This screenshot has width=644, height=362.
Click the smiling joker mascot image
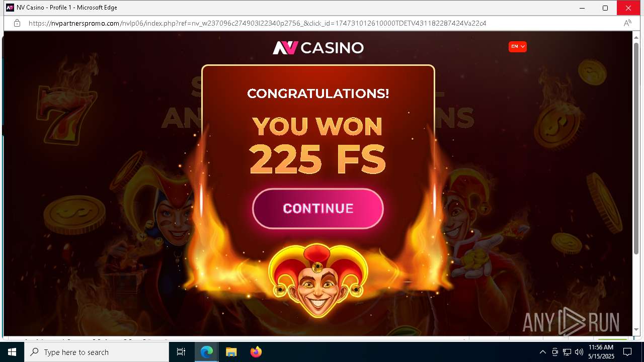pyautogui.click(x=318, y=281)
